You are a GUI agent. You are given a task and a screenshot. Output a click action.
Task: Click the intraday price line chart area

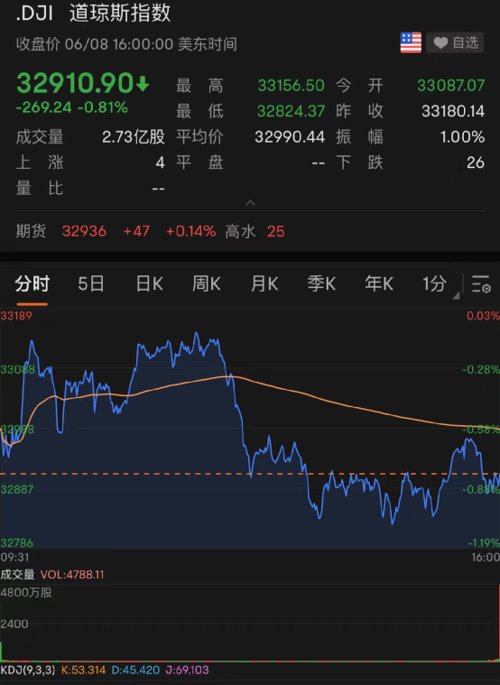click(250, 428)
